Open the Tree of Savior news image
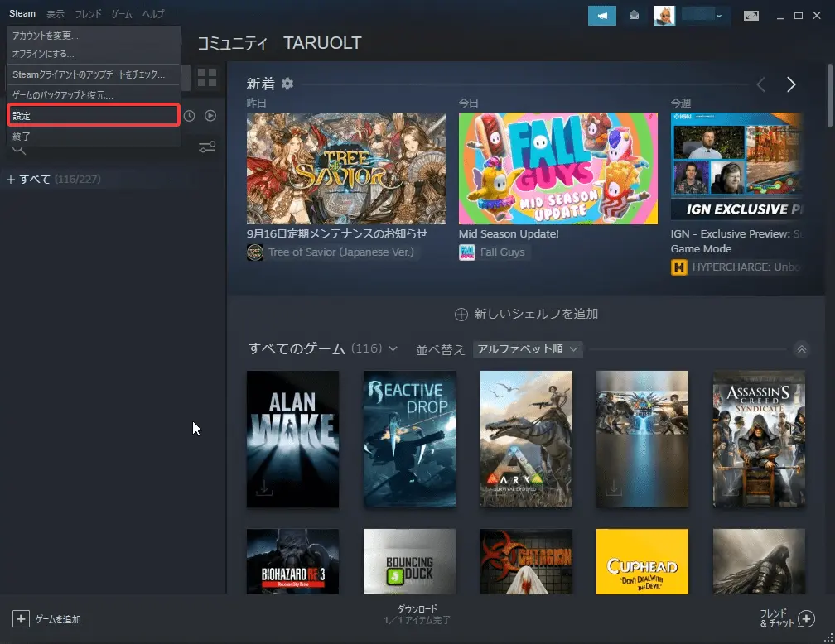Viewport: 835px width, 644px height. pyautogui.click(x=346, y=168)
